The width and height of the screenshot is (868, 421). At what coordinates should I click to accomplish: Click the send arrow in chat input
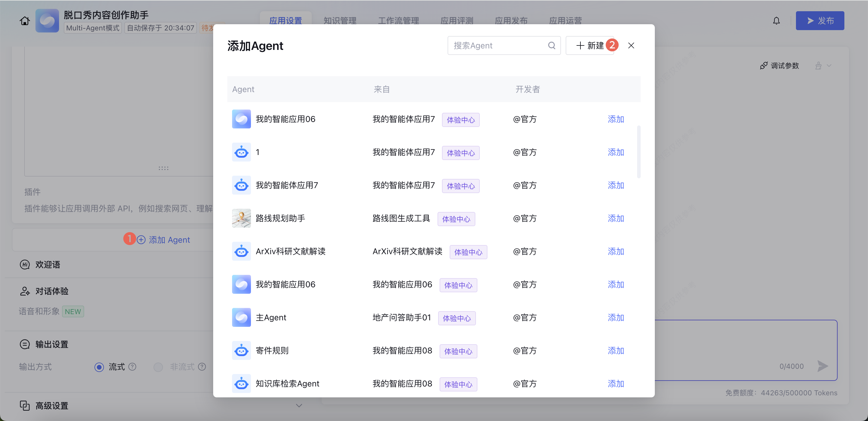823,366
